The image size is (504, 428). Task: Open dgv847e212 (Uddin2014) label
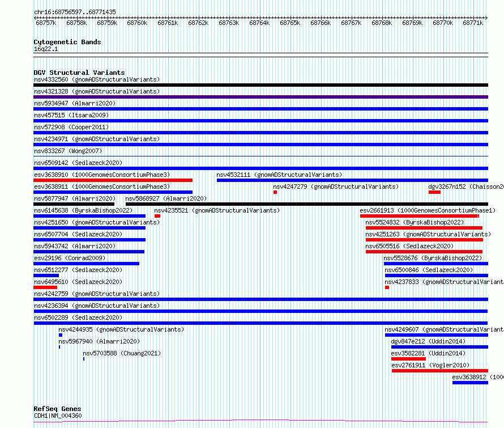(x=428, y=341)
